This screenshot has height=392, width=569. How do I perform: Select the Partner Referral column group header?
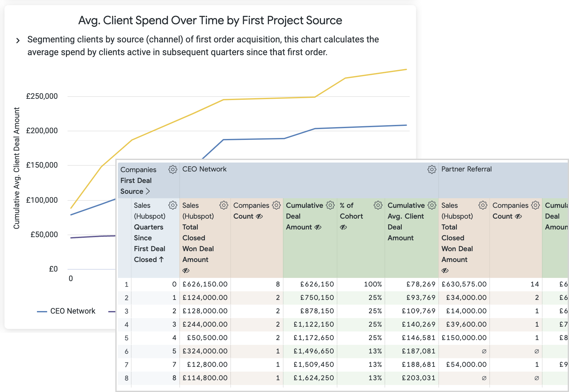pyautogui.click(x=466, y=169)
